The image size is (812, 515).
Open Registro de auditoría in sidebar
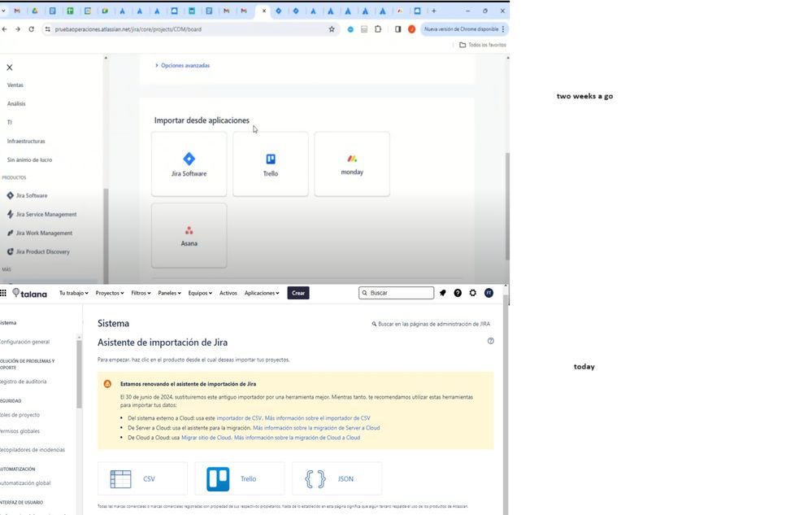(x=24, y=382)
